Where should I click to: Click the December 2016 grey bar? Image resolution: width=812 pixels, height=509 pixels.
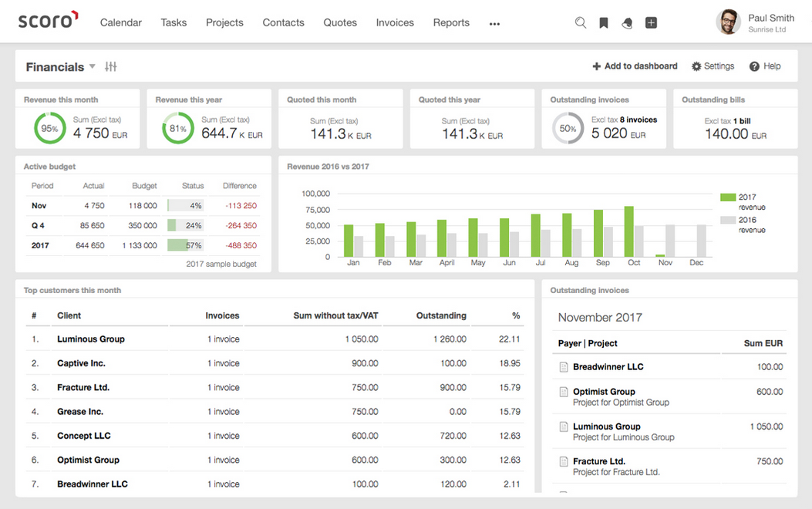click(701, 241)
